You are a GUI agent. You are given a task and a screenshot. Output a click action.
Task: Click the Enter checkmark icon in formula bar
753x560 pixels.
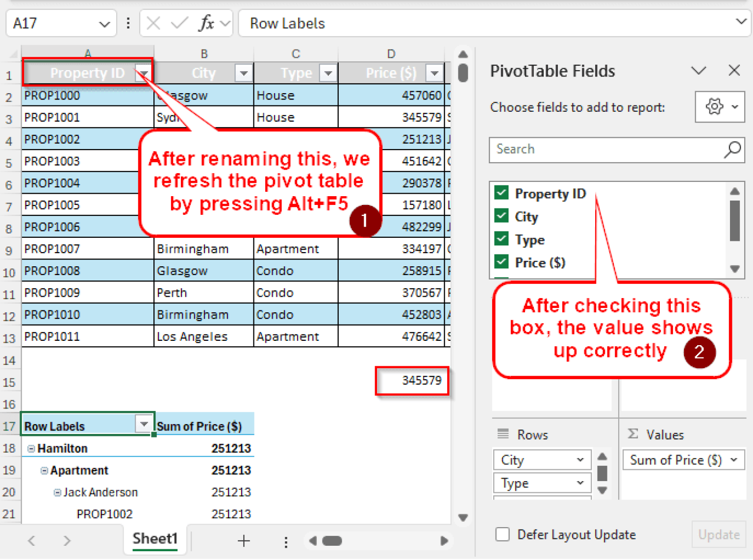tap(179, 23)
